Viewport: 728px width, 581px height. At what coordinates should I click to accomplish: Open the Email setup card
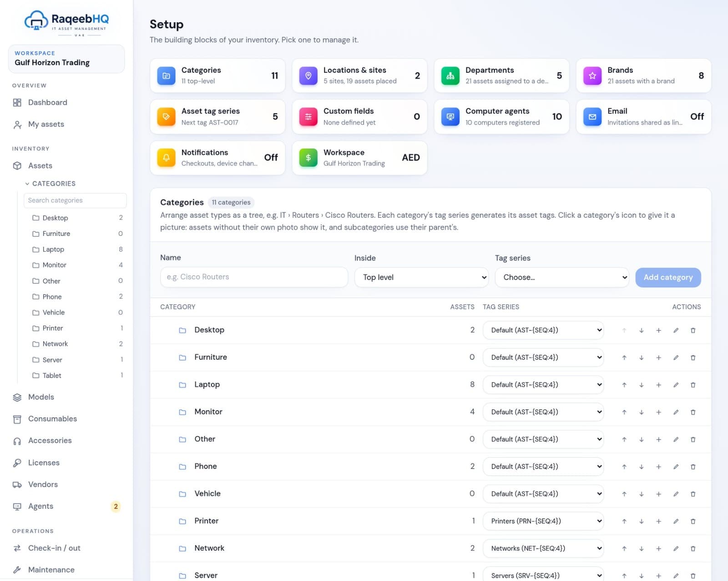(x=643, y=117)
